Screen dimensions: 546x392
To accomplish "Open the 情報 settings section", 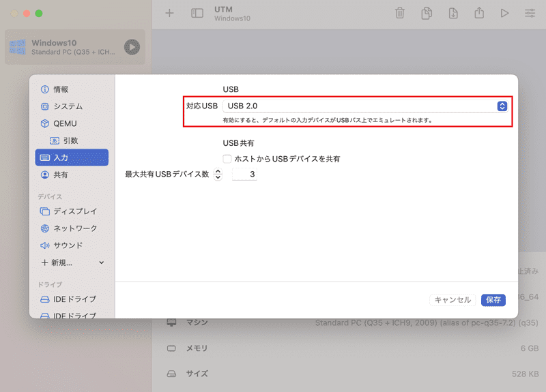I will [x=72, y=89].
